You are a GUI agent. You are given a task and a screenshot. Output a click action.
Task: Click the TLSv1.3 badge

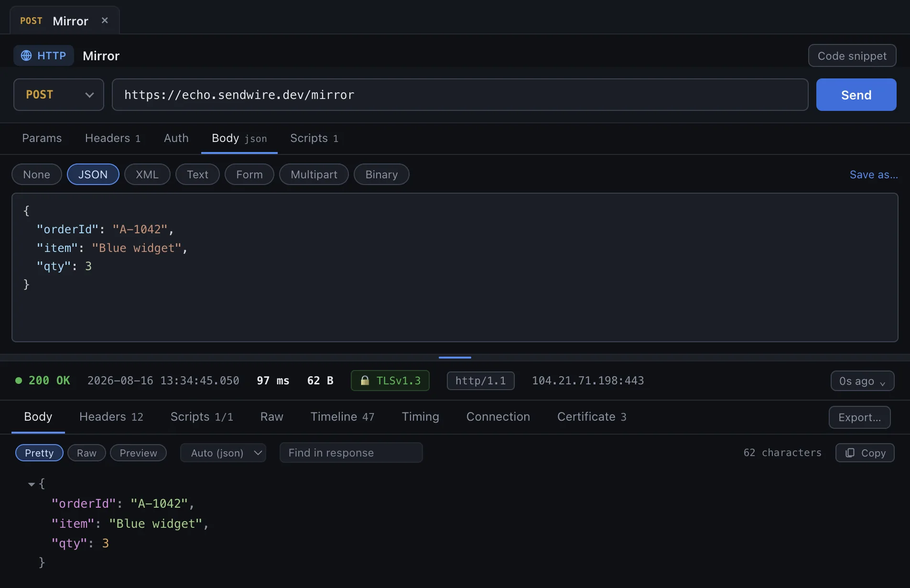390,381
